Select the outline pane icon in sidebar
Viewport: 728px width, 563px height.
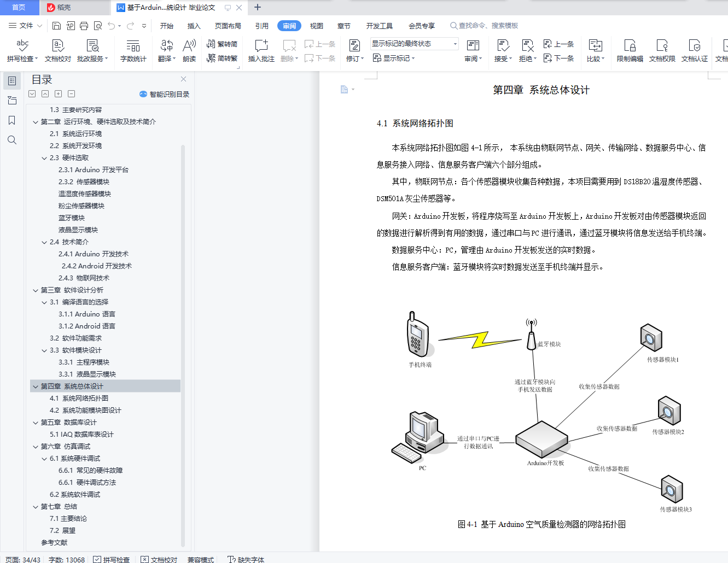coord(11,81)
